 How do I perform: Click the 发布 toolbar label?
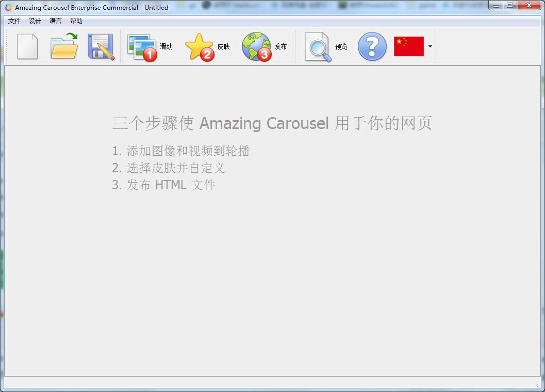(x=280, y=46)
